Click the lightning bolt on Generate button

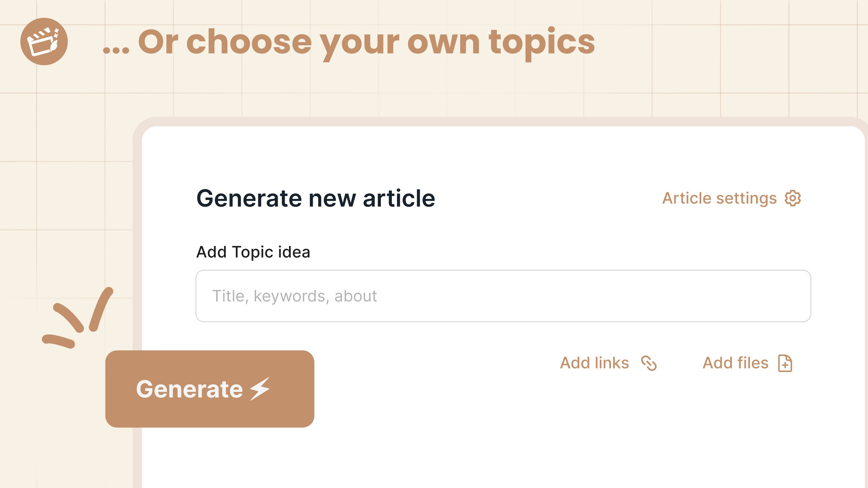tap(260, 389)
